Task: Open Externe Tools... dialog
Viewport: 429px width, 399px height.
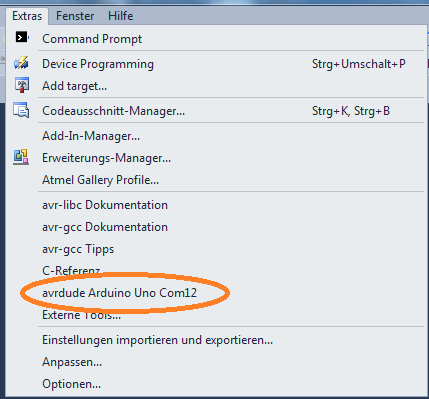Action: point(81,314)
